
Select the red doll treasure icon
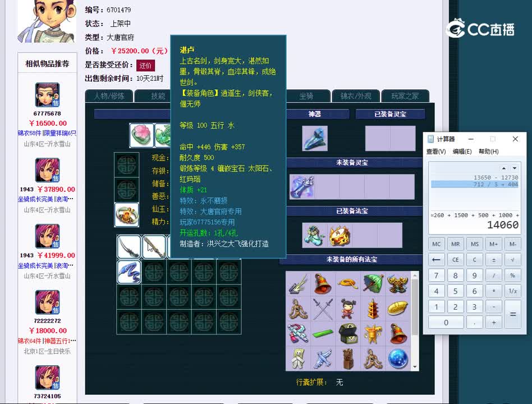(348, 309)
